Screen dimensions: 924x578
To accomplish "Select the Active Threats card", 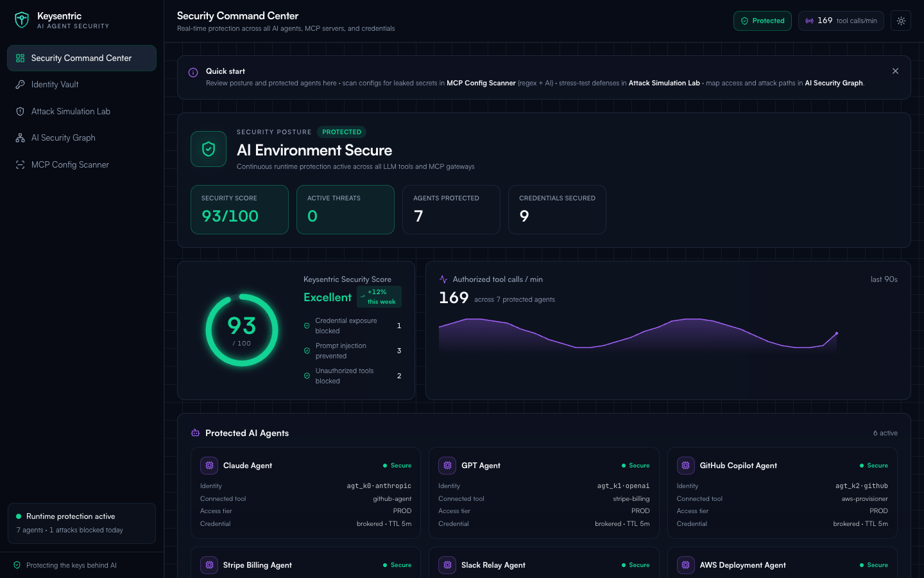I will (x=345, y=209).
